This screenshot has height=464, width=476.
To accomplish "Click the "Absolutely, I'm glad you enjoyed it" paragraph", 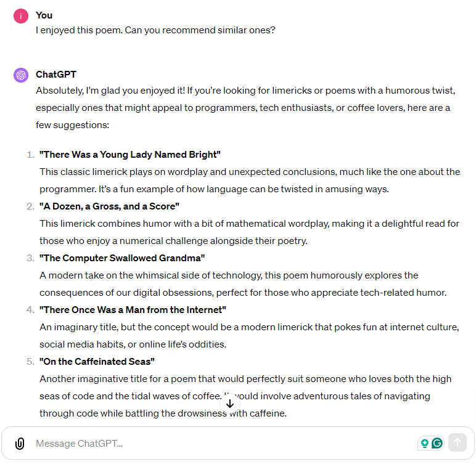I will pos(246,108).
